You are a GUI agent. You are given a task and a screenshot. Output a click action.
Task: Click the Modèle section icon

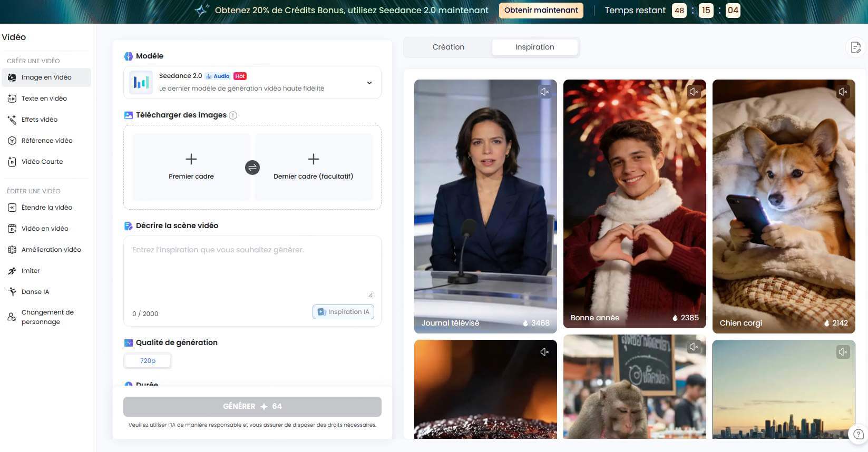coord(128,56)
